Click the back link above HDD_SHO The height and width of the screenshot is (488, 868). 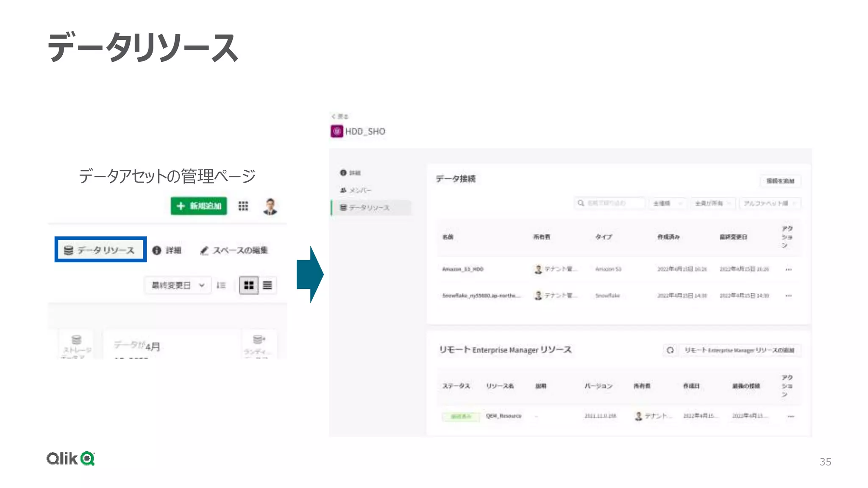(340, 116)
